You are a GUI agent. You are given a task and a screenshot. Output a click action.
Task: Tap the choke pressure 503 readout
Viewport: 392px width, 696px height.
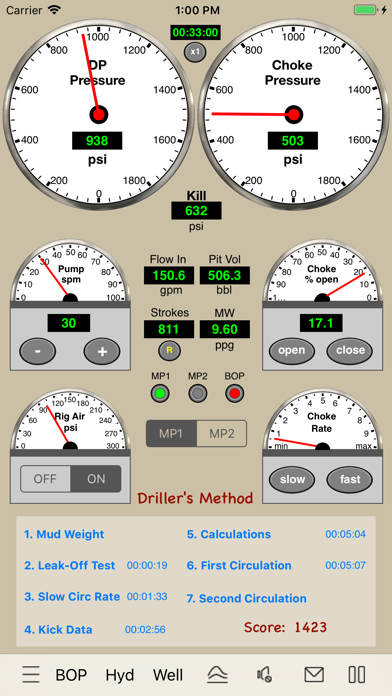pyautogui.click(x=293, y=141)
